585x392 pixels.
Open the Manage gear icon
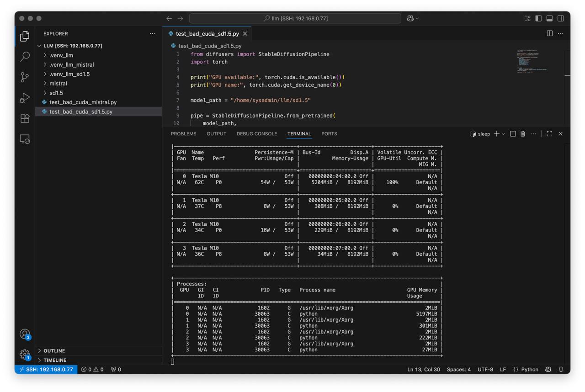pos(25,354)
